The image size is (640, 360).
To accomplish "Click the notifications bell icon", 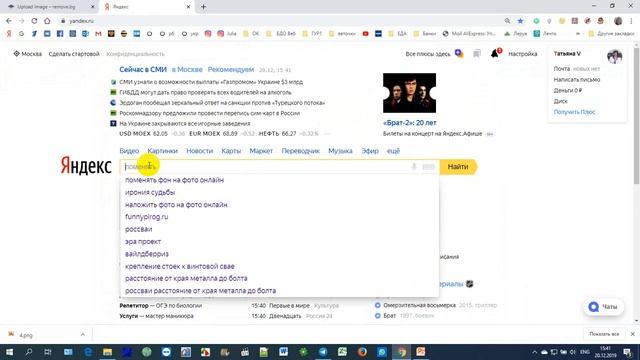I will (495, 53).
